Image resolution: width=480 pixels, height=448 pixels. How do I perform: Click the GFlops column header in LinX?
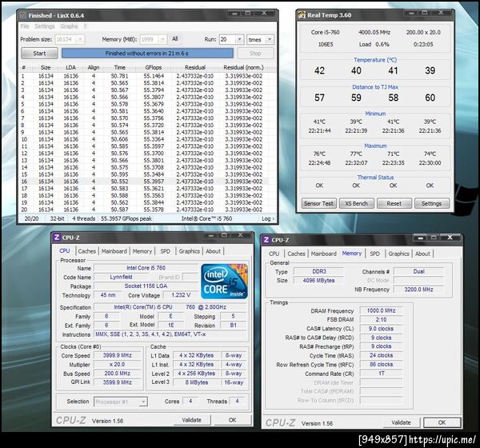tap(154, 67)
